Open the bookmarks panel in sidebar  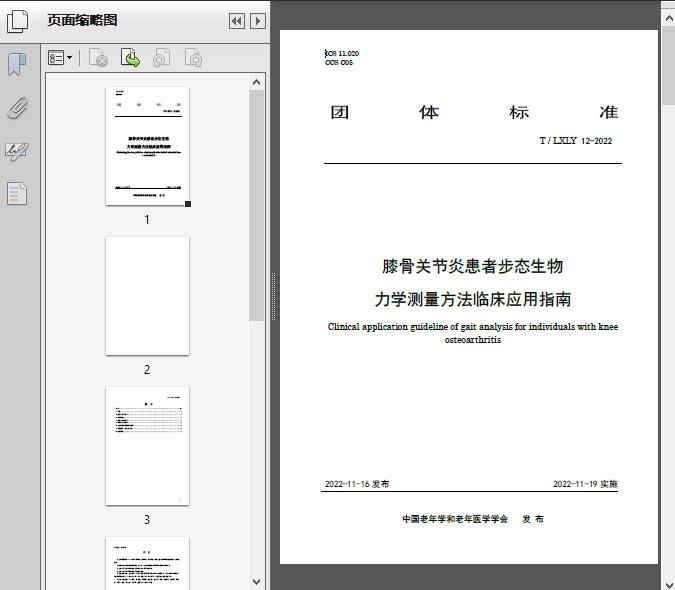[17, 65]
